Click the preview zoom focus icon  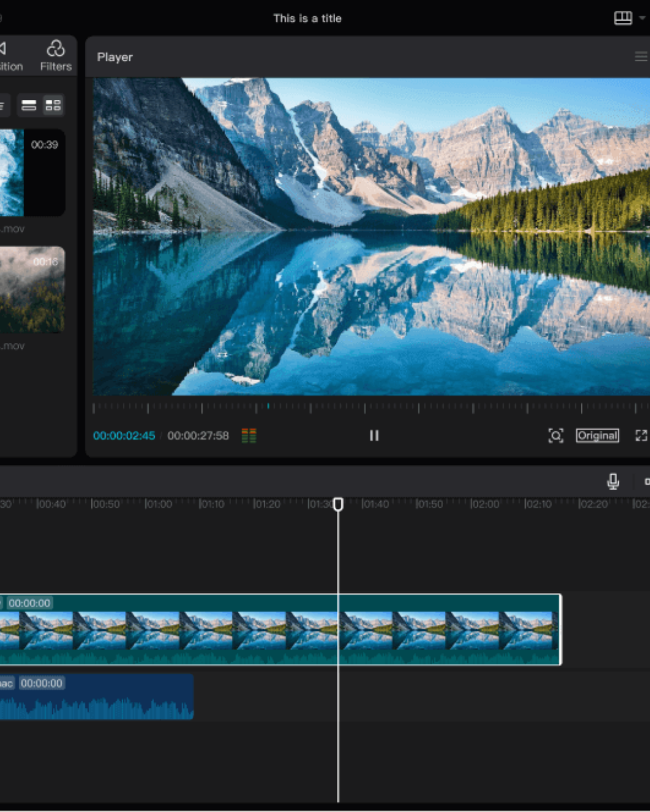coord(556,435)
